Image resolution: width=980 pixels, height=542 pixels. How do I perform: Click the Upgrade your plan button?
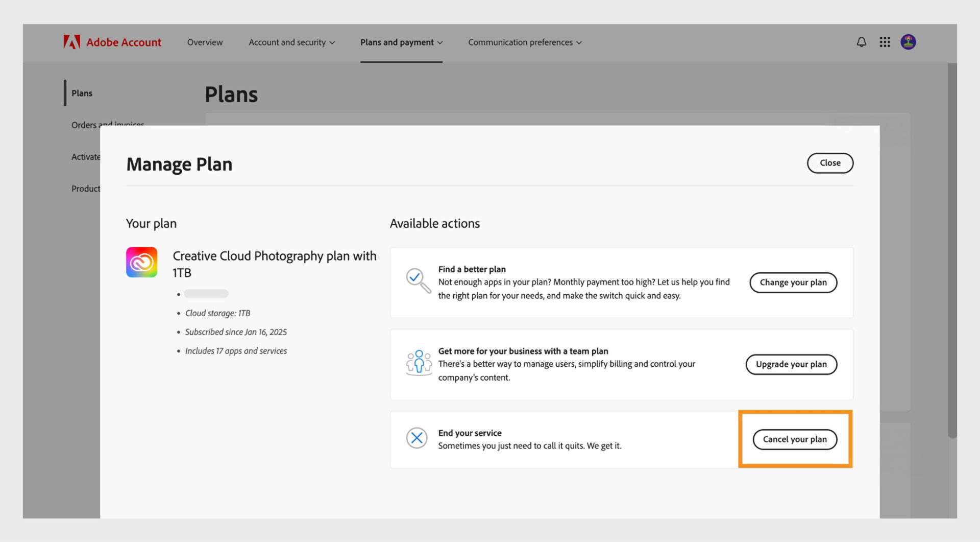click(791, 364)
